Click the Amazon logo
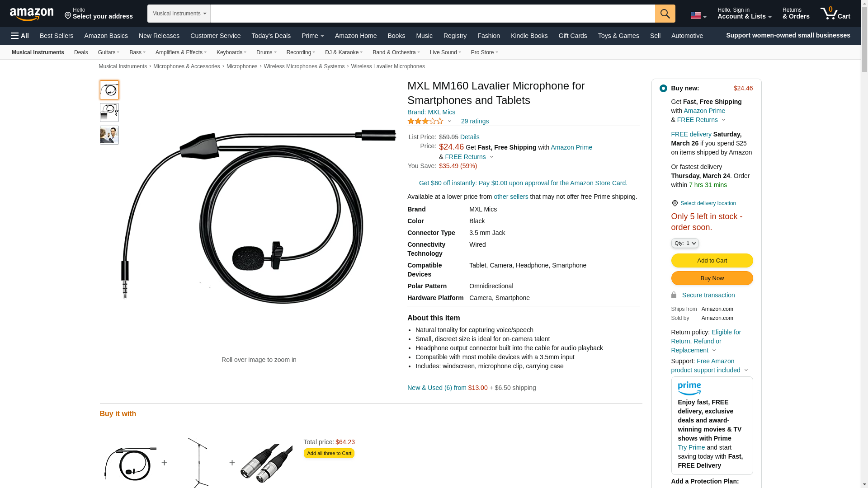The height and width of the screenshot is (488, 868). coord(32,14)
